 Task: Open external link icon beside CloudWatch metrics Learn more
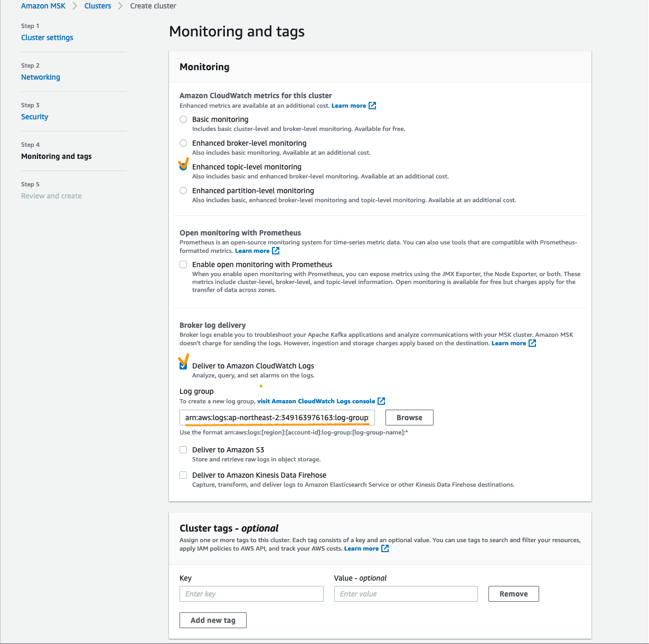372,106
